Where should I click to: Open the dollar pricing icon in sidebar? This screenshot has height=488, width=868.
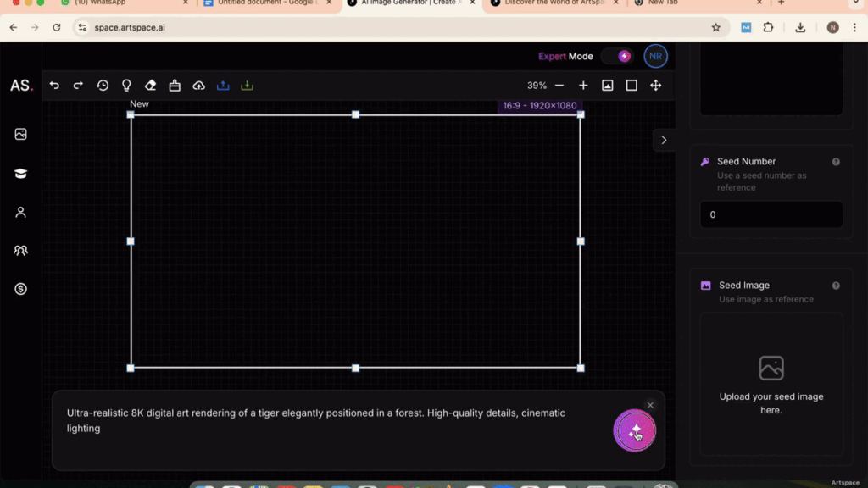(x=21, y=289)
